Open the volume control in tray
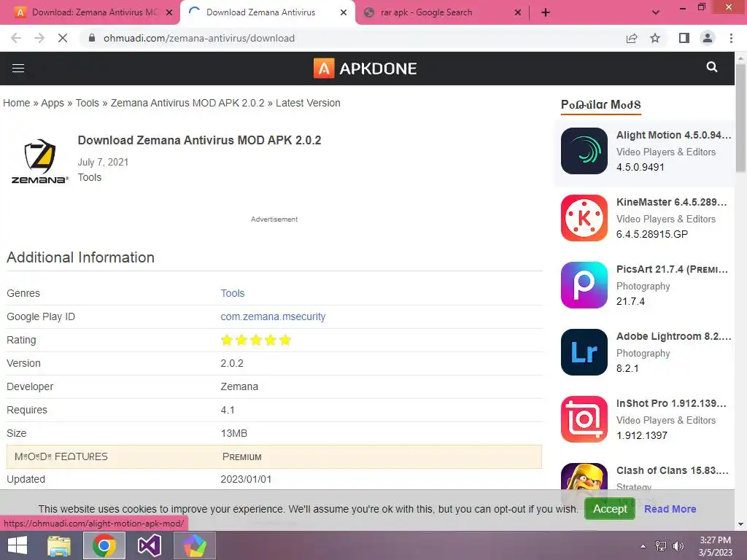Image resolution: width=747 pixels, height=560 pixels. coord(678,546)
